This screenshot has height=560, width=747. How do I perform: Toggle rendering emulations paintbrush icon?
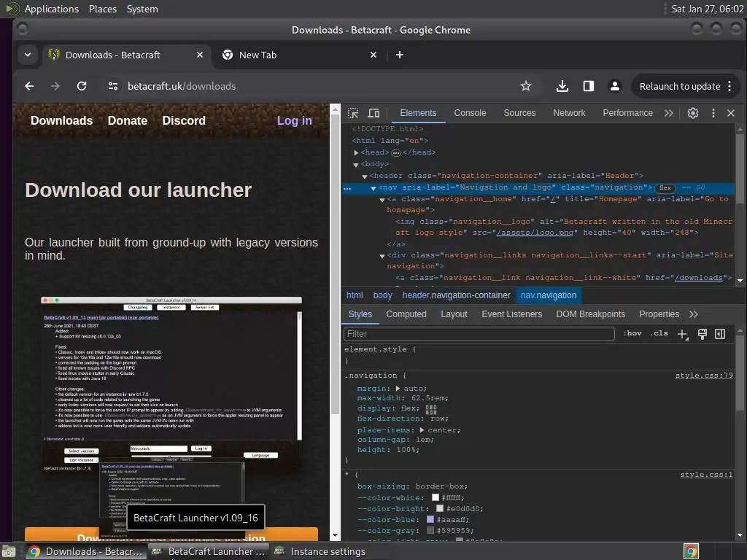click(x=703, y=334)
